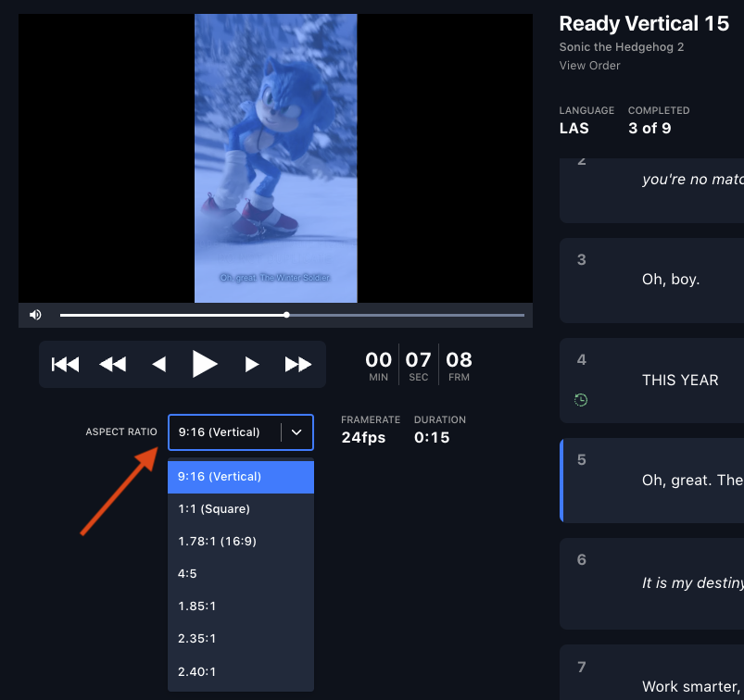This screenshot has height=700, width=744.
Task: Select the 2.35:1 aspect ratio
Action: tap(241, 639)
